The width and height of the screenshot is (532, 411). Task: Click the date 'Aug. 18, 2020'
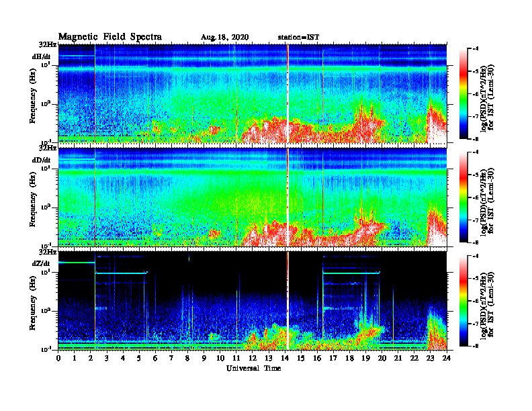click(x=224, y=38)
